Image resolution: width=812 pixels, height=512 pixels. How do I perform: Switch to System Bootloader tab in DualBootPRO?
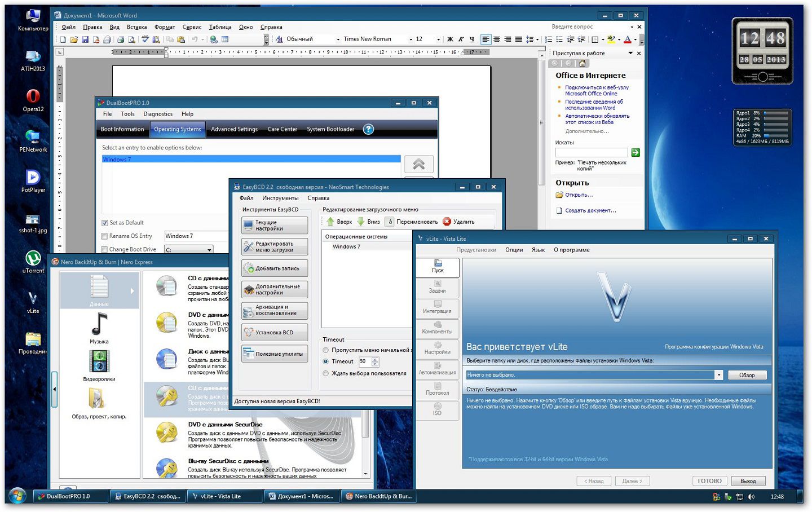[330, 129]
